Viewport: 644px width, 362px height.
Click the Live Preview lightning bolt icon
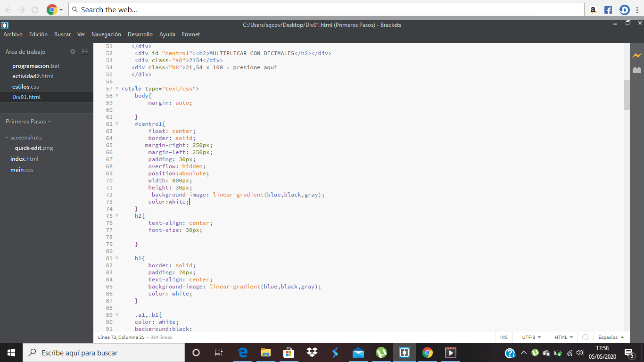coord(637,56)
